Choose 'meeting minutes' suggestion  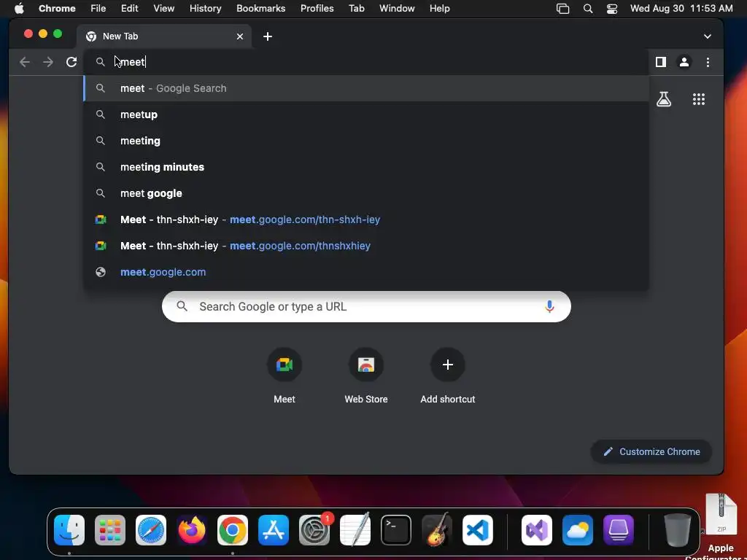(x=366, y=167)
